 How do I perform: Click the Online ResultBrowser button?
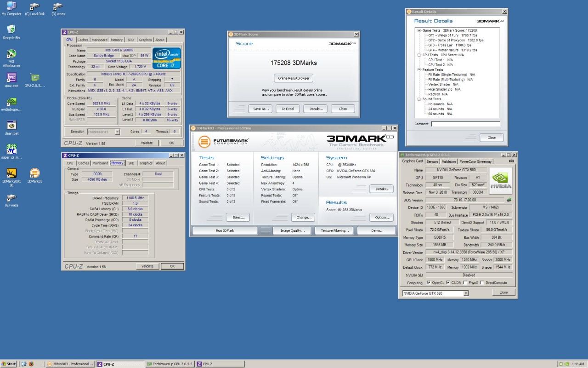(x=294, y=78)
